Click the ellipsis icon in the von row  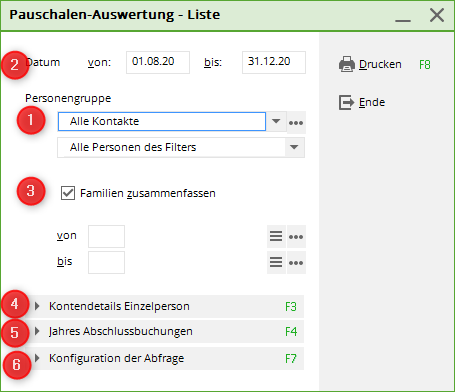(296, 236)
